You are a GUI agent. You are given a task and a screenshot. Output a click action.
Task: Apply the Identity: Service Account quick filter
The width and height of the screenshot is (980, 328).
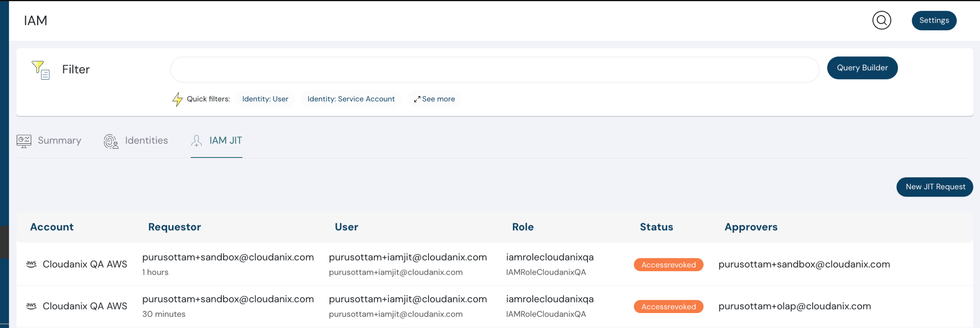pyautogui.click(x=351, y=99)
